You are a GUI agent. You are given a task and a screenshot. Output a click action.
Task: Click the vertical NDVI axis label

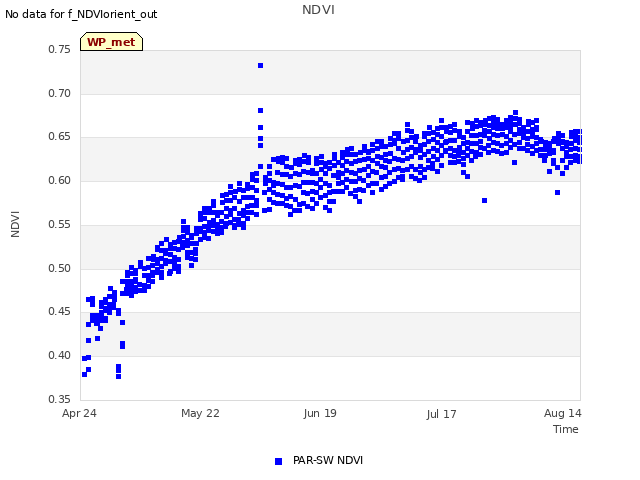15,224
